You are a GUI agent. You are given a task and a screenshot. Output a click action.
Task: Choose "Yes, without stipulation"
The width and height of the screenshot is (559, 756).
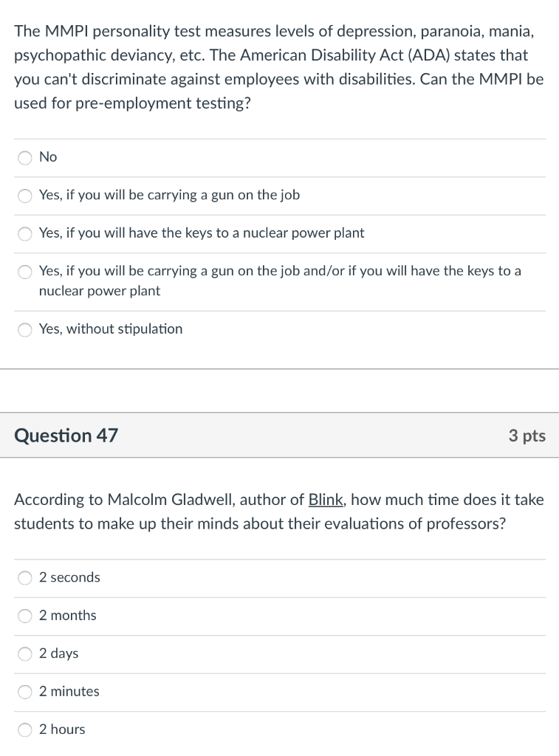[25, 330]
